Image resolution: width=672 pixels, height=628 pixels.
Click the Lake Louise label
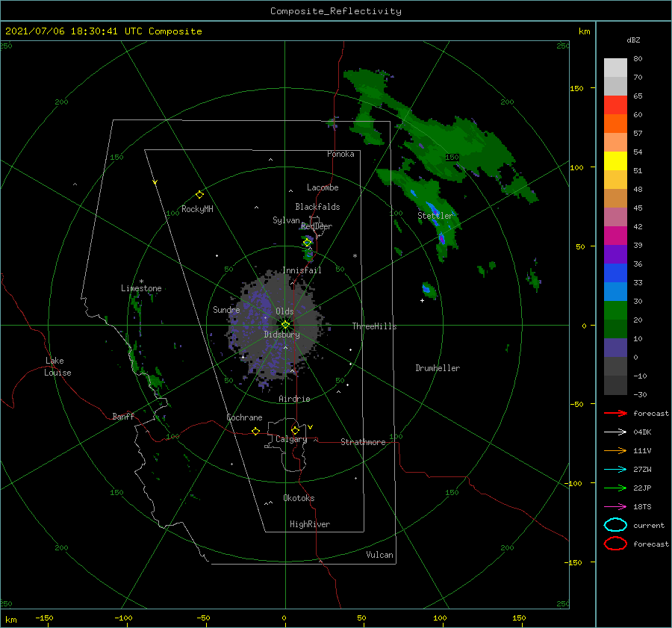click(57, 367)
